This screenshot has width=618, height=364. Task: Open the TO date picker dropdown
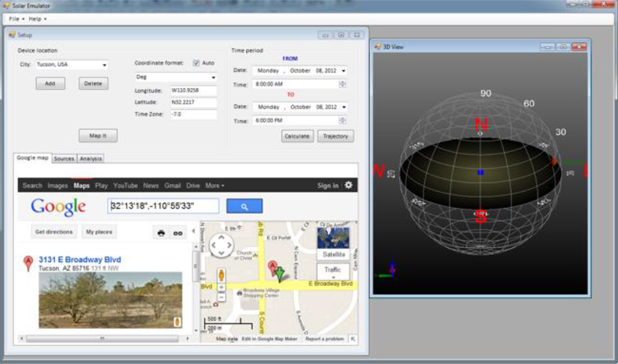pos(344,107)
